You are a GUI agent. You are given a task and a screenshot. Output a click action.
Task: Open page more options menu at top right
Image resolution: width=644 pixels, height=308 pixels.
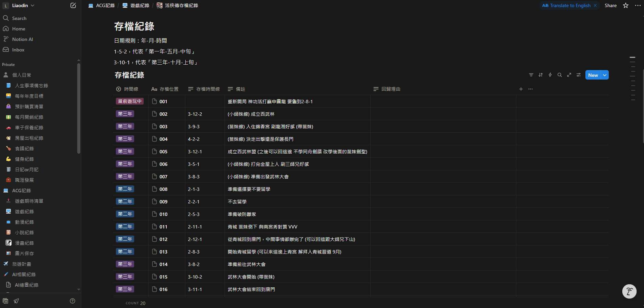pyautogui.click(x=638, y=5)
